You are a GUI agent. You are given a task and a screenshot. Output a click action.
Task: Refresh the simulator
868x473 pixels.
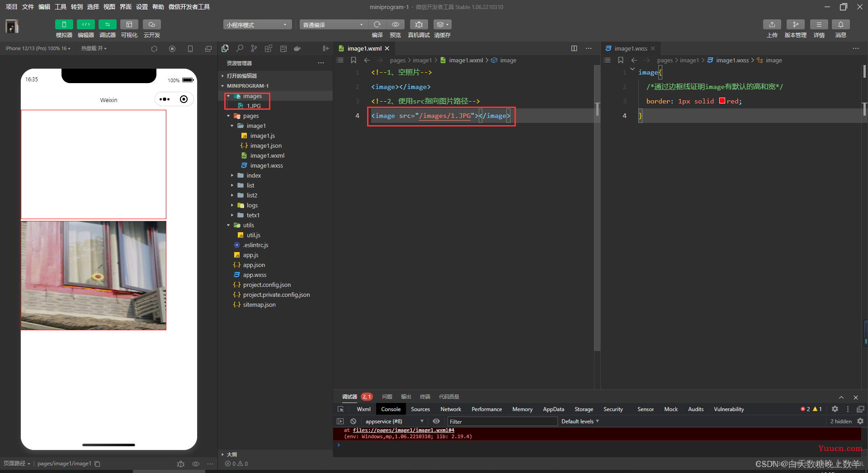click(154, 49)
